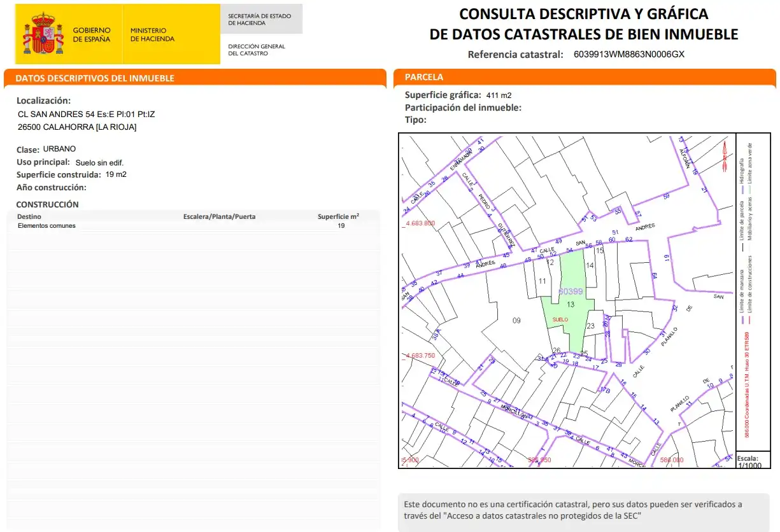Image resolution: width=780 pixels, height=532 pixels.
Task: Click the 'Superficie m²' column header
Action: [x=338, y=216]
